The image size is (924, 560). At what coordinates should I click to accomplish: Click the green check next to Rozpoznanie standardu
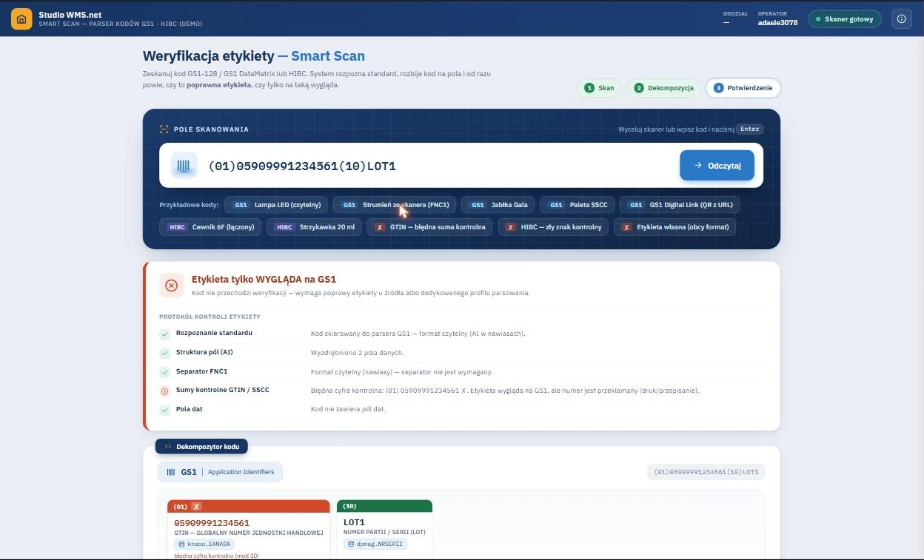point(165,334)
